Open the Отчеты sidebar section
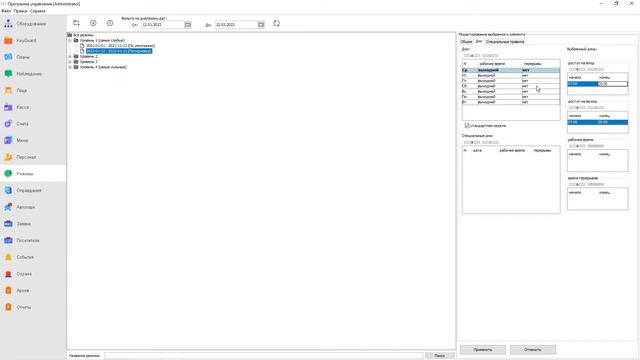 click(33, 307)
